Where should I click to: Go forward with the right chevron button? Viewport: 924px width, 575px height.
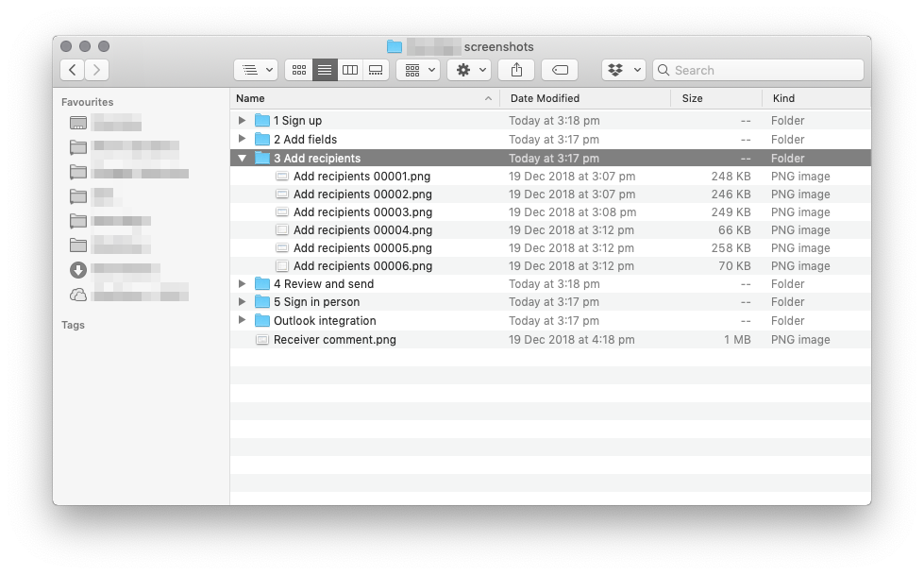[96, 70]
